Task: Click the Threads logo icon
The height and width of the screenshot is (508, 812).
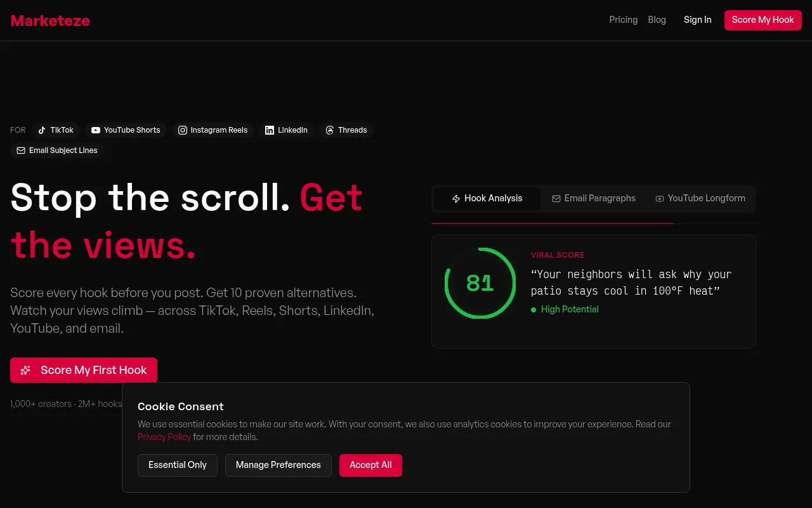Action: 330,130
